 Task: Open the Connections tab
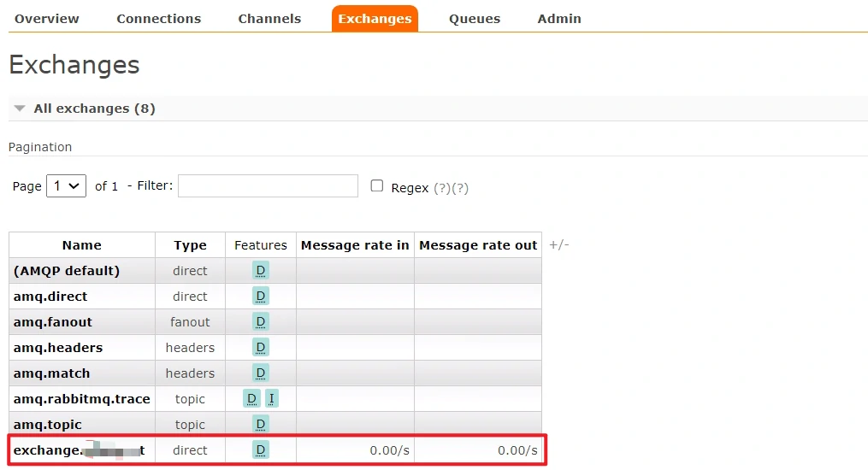click(159, 19)
